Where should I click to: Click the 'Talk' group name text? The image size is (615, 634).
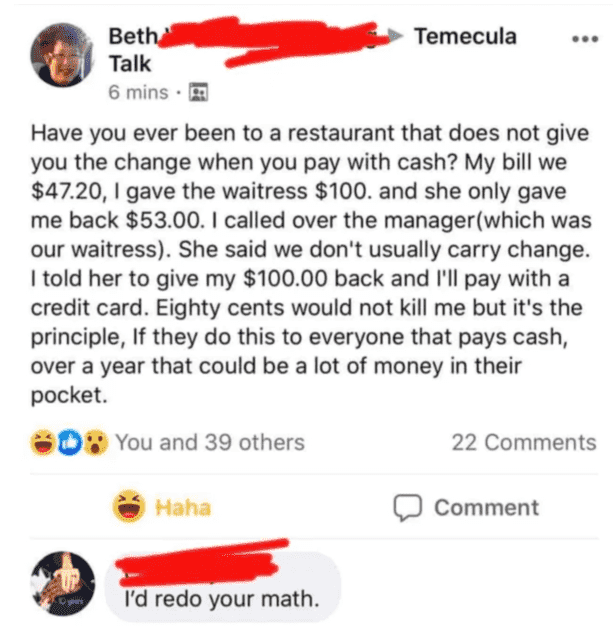(130, 64)
